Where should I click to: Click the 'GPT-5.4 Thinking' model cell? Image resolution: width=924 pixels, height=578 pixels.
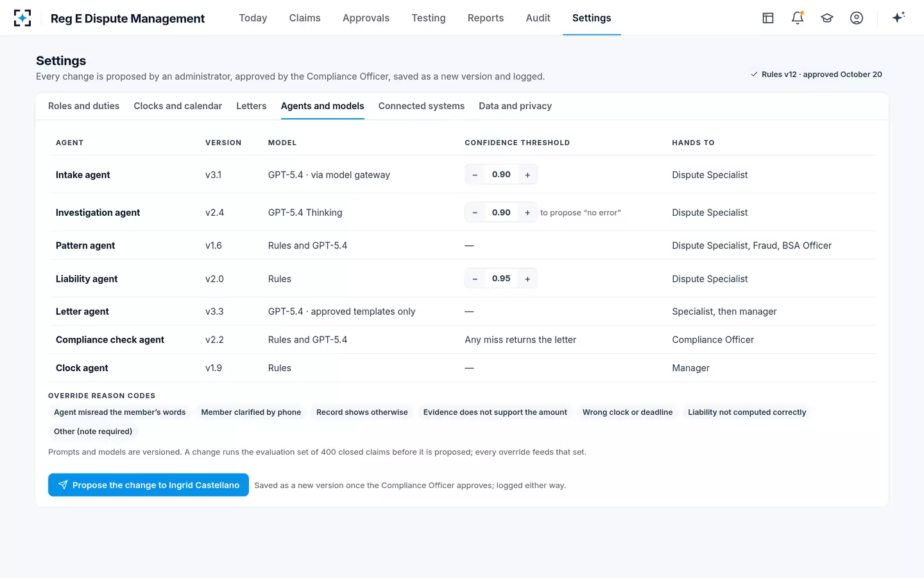[x=305, y=213]
